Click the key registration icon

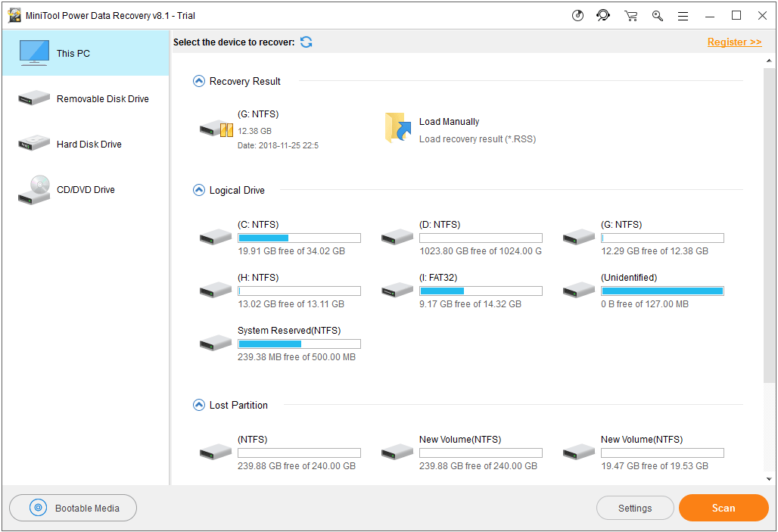(x=658, y=16)
